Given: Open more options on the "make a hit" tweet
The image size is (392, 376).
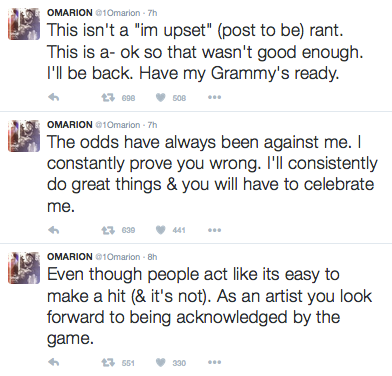Looking at the screenshot, I should point(214,362).
